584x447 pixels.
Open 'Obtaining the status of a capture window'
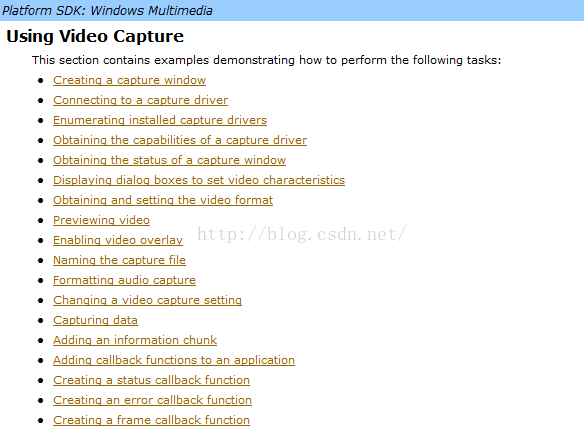coord(169,160)
